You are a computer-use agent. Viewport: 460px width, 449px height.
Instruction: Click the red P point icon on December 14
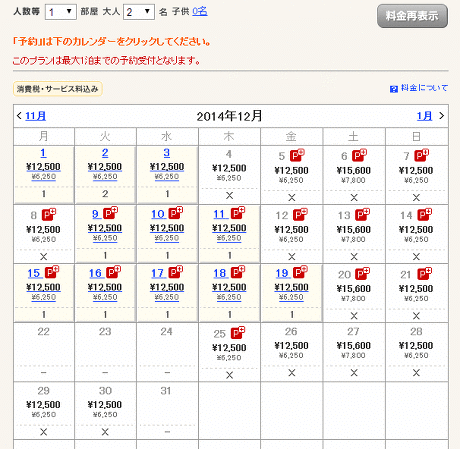425,214
